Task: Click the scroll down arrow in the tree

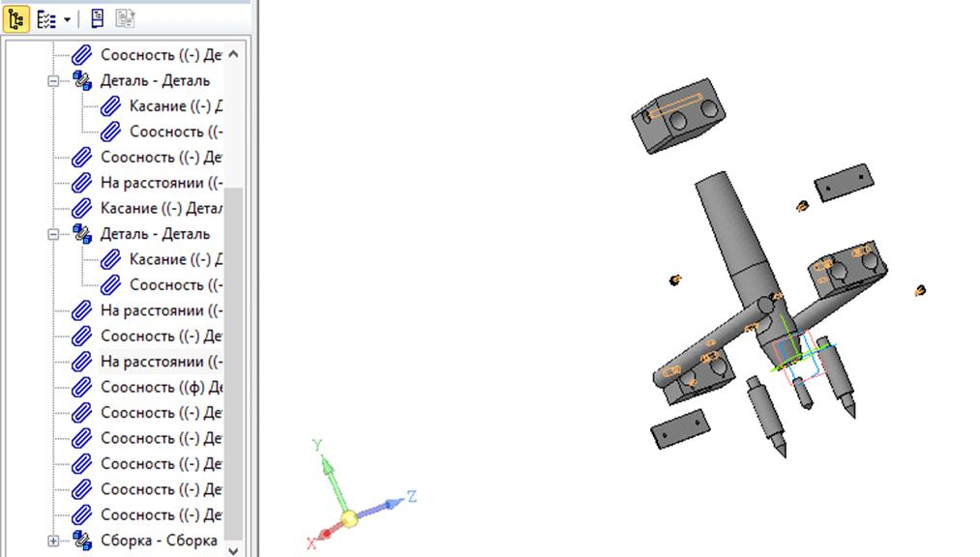Action: click(233, 548)
